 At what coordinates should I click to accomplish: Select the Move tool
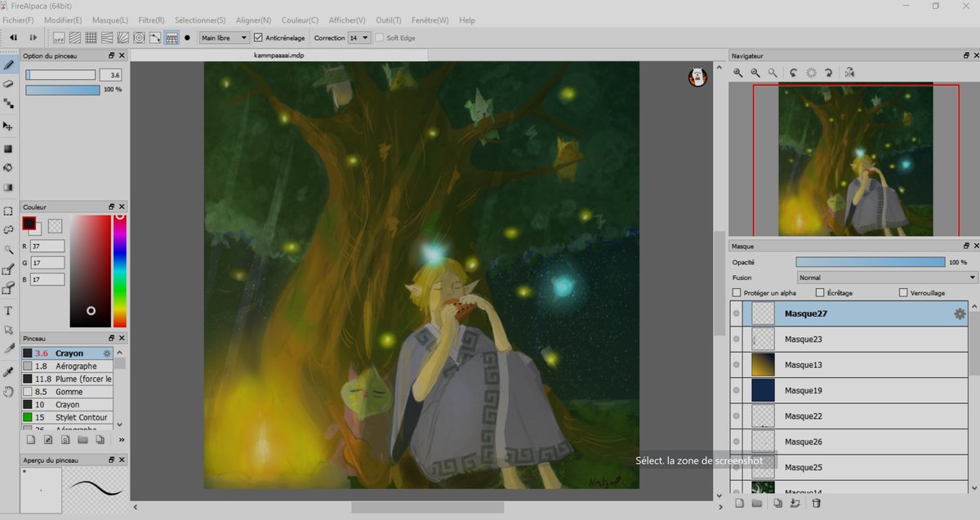(9, 127)
